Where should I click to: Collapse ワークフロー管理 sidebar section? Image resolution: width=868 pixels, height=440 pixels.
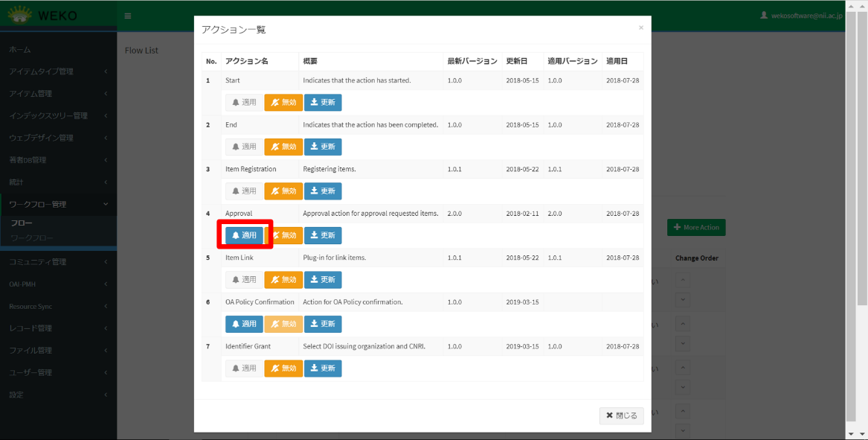coord(58,204)
